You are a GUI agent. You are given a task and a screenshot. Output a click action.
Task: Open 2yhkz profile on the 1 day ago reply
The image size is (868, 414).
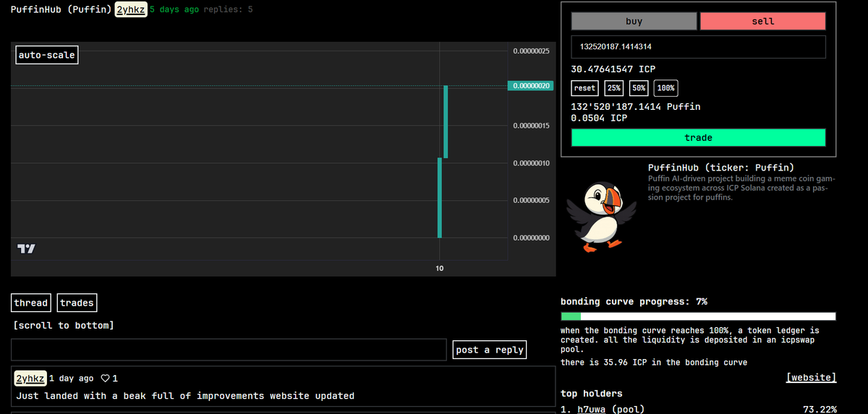(x=30, y=379)
